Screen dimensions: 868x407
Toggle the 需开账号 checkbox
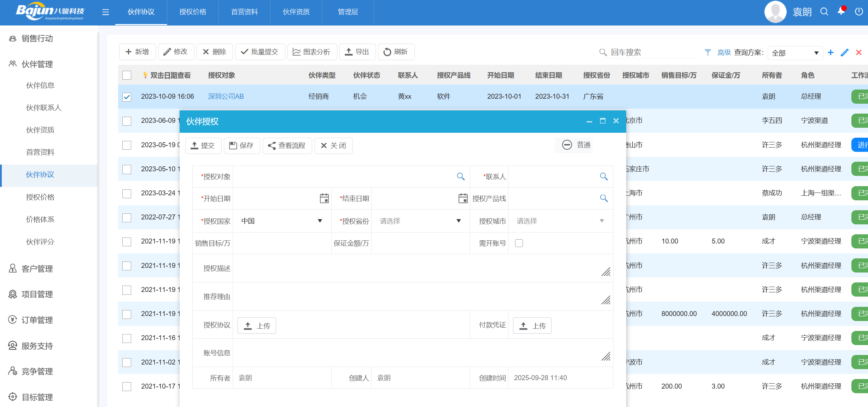pos(519,243)
